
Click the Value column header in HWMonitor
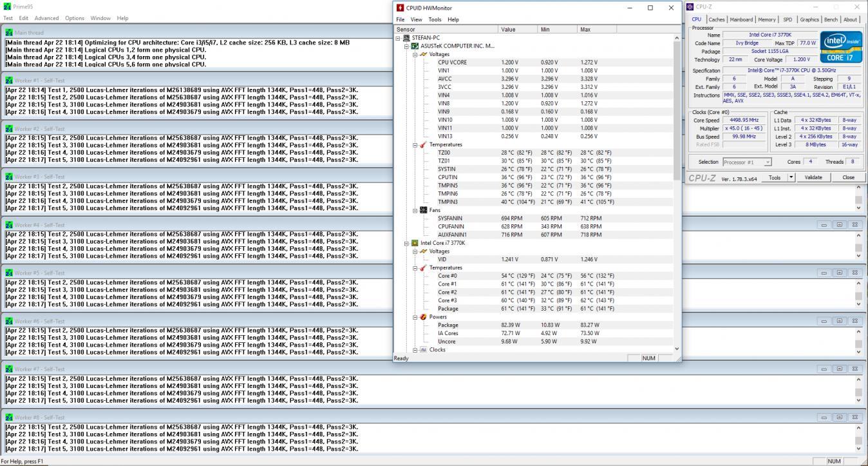point(518,29)
